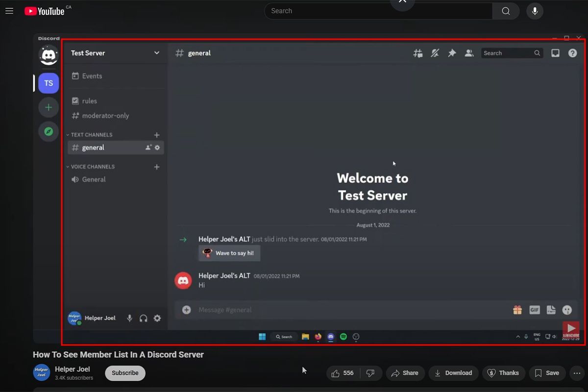Create channel plus next to VOICE CHANNELS
The width and height of the screenshot is (588, 392).
coord(157,167)
